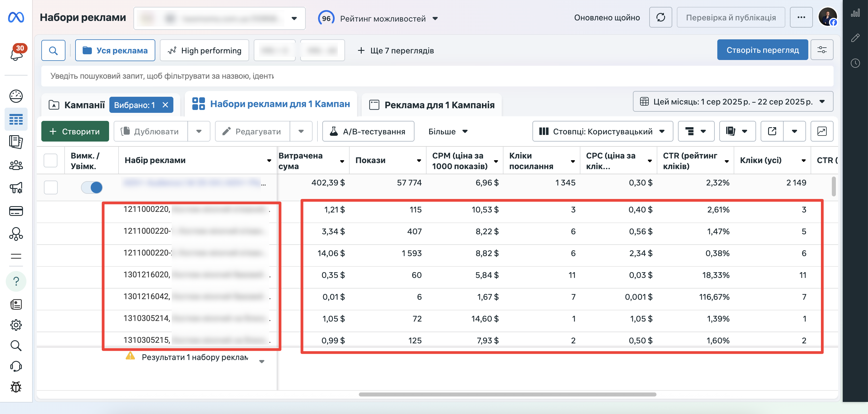Click the report bug icon

coord(16,387)
